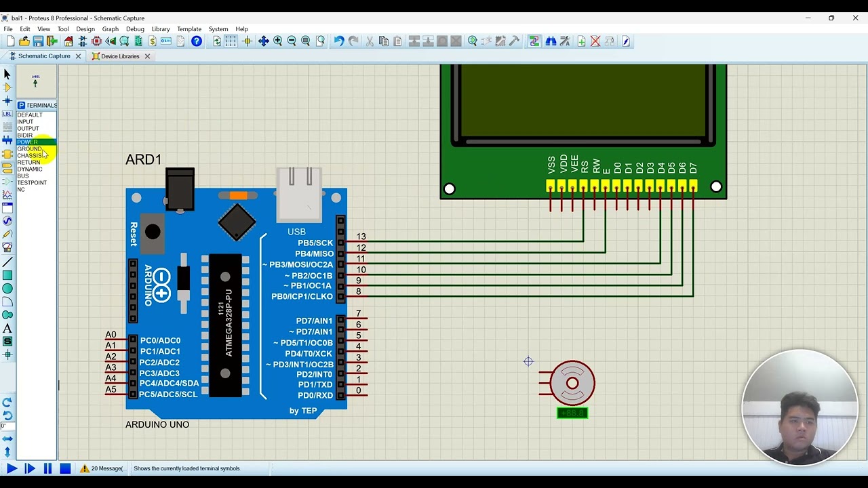Open the System menu
This screenshot has width=868, height=488.
pos(218,29)
